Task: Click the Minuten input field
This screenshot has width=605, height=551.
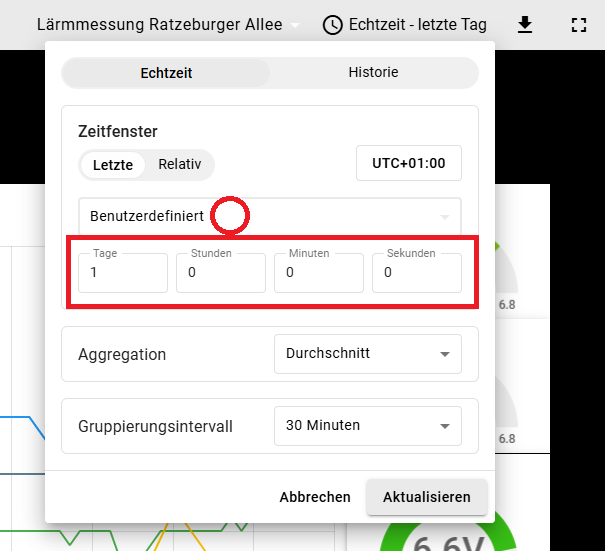Action: click(x=318, y=272)
